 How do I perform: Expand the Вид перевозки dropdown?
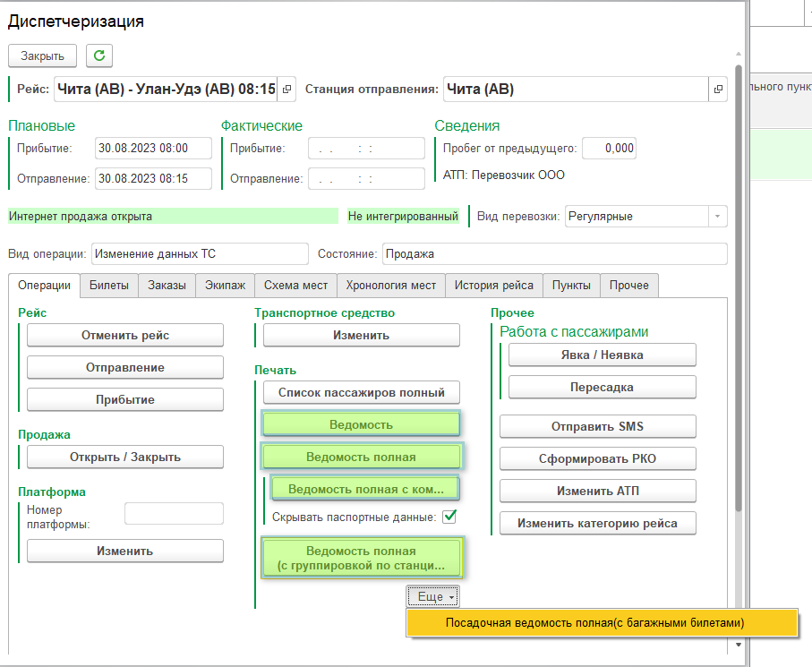(x=717, y=217)
